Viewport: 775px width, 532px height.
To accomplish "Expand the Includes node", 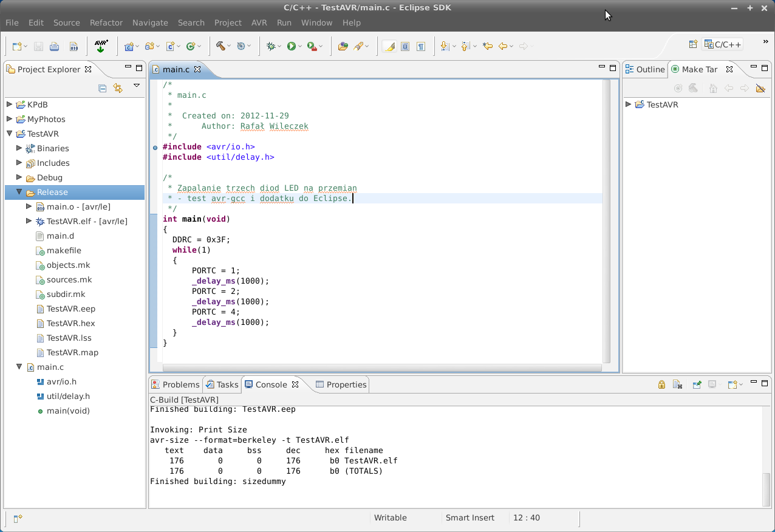I will click(x=19, y=163).
